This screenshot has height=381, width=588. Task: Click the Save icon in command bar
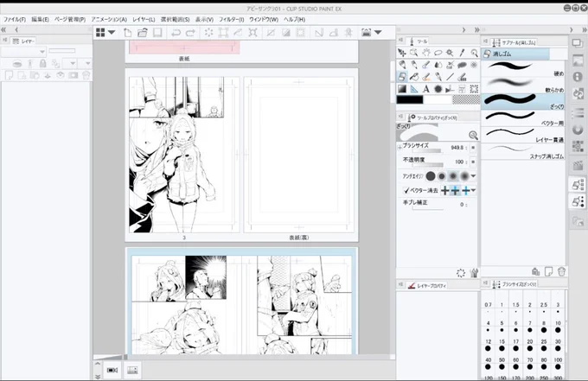(x=157, y=33)
